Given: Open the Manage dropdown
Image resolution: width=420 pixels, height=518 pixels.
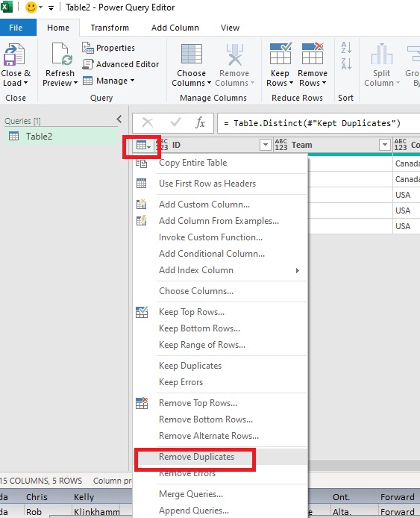Looking at the screenshot, I should [x=109, y=81].
